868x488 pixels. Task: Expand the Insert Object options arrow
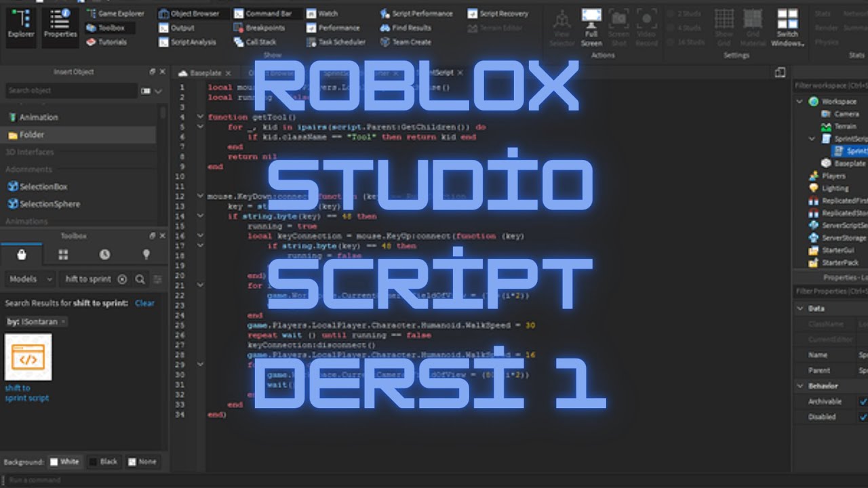click(158, 91)
